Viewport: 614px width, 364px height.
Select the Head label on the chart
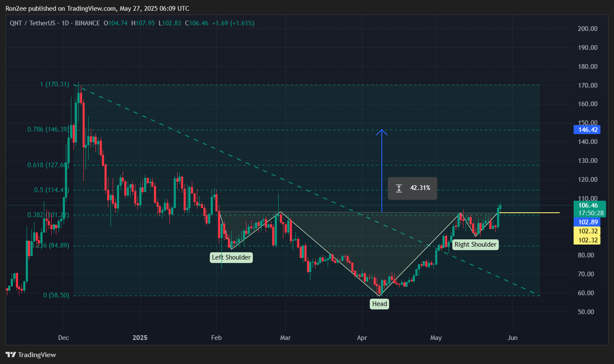point(379,303)
